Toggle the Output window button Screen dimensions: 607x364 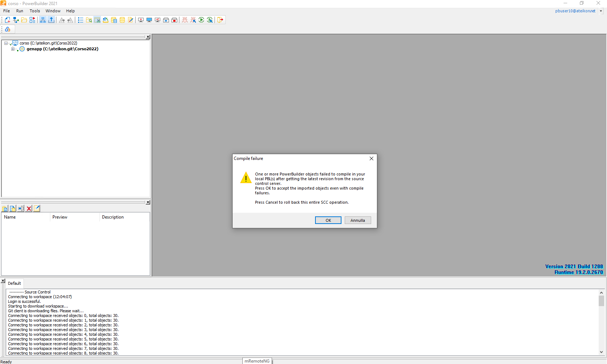click(x=51, y=20)
